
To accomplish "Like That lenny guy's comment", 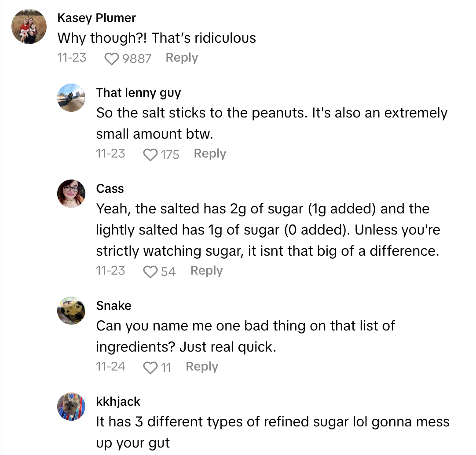I will (x=151, y=154).
